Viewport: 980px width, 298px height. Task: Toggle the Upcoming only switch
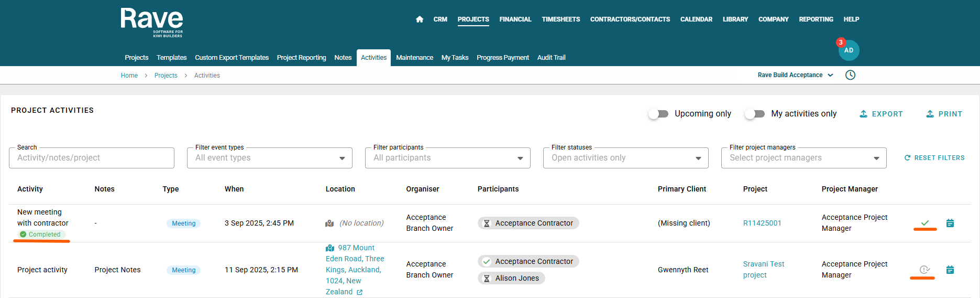[x=658, y=114]
